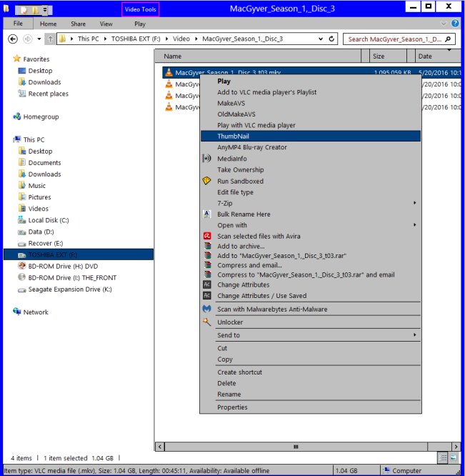
Task: Click the Forward navigation arrow
Action: (28, 39)
